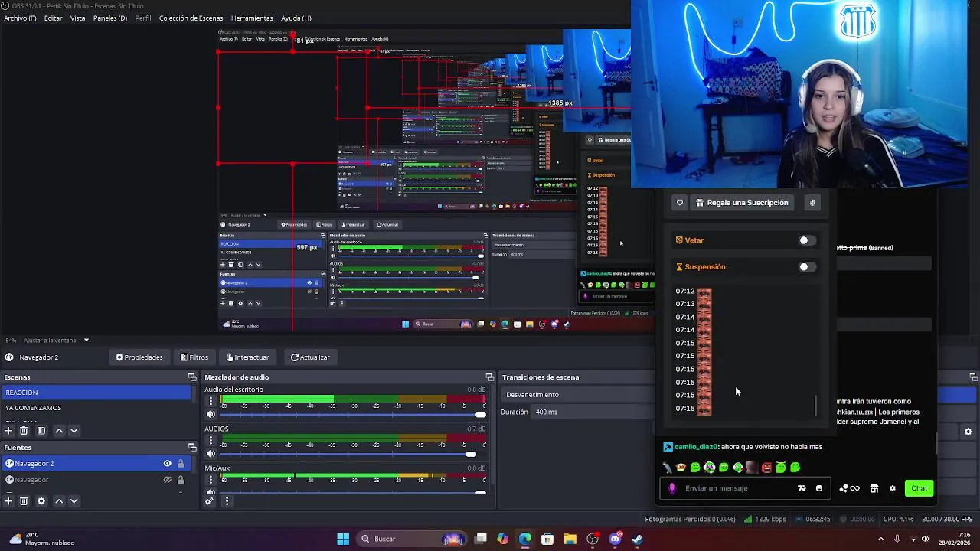Screen dimensions: 980x551
Task: Click the purple microphone icon in the chat input
Action: [x=672, y=488]
